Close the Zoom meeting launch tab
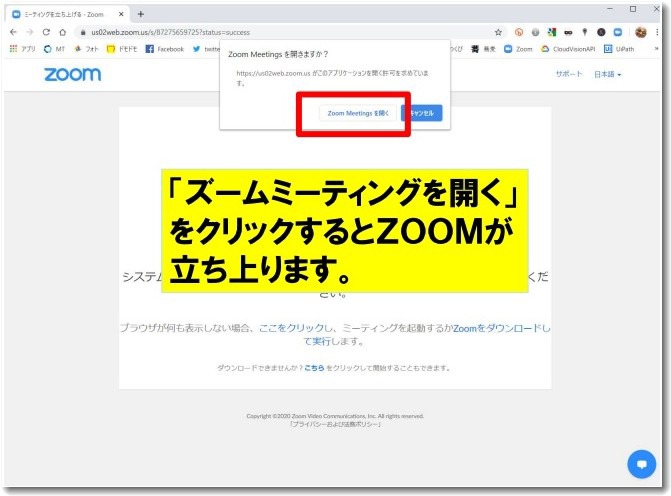Viewport: 671px width, 496px height. coord(121,14)
